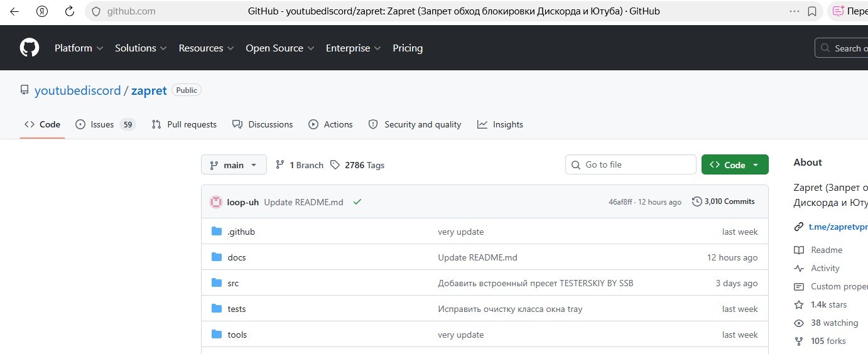
Task: Open the 105 forks link
Action: (x=828, y=341)
